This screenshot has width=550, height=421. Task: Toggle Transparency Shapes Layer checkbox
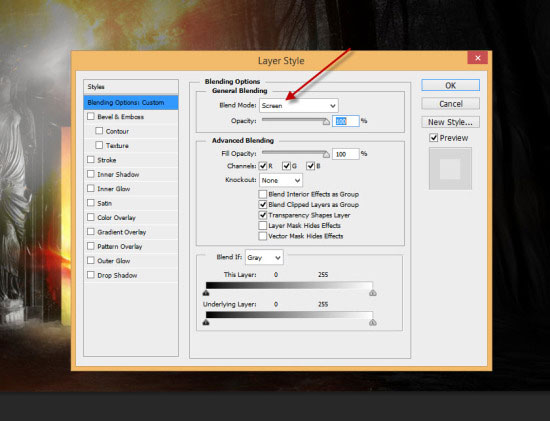[x=262, y=215]
